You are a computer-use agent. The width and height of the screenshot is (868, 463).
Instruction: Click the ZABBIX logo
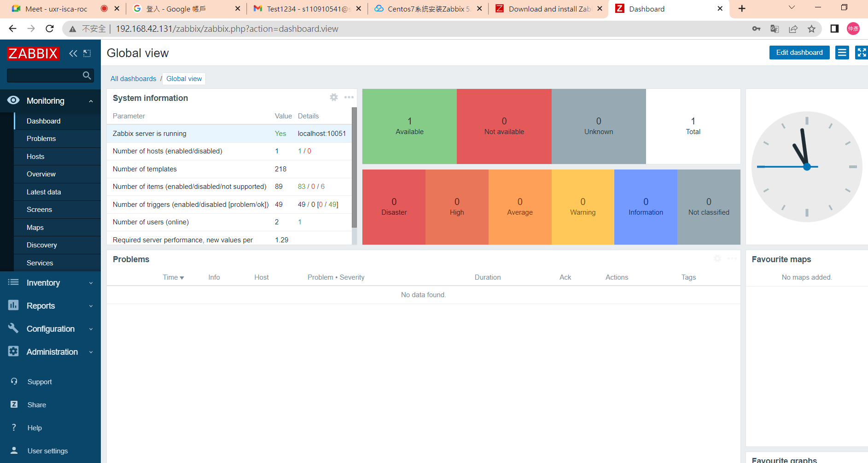coord(33,53)
